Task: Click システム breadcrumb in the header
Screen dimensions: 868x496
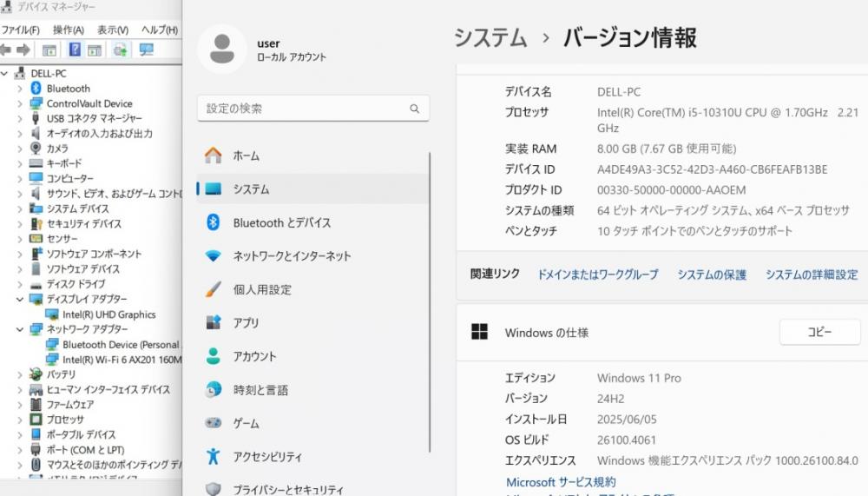Action: [490, 37]
